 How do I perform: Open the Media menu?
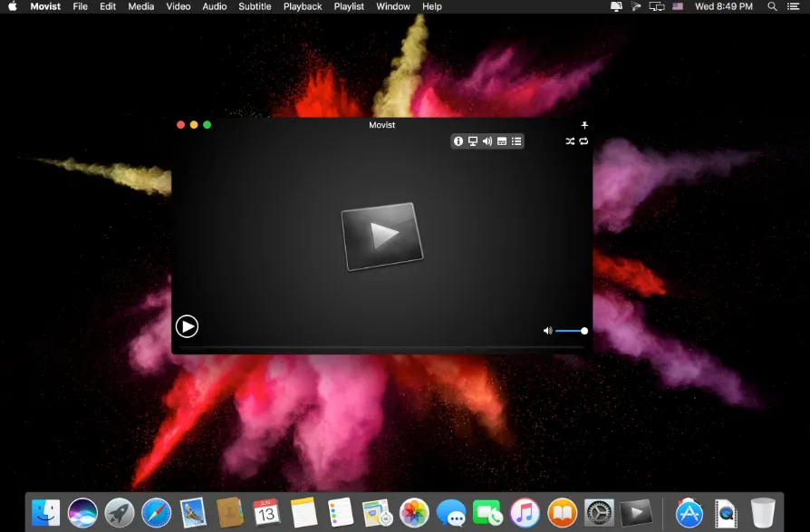[141, 6]
